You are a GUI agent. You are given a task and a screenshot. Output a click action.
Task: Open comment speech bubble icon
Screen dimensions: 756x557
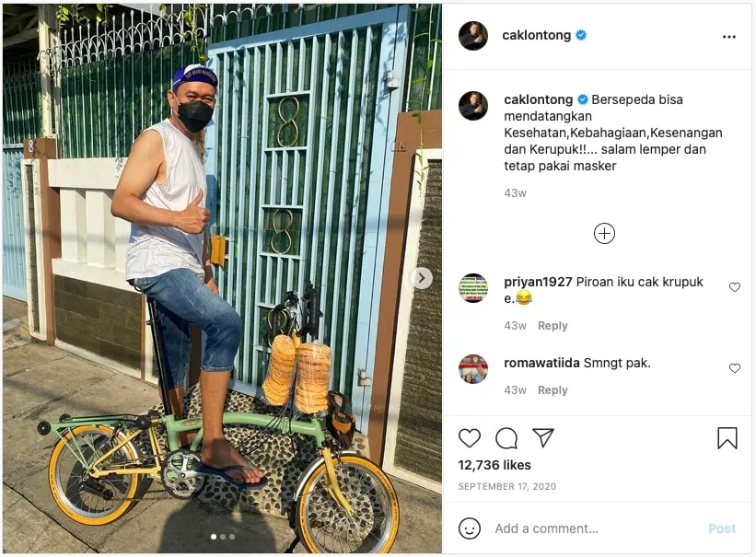[506, 438]
